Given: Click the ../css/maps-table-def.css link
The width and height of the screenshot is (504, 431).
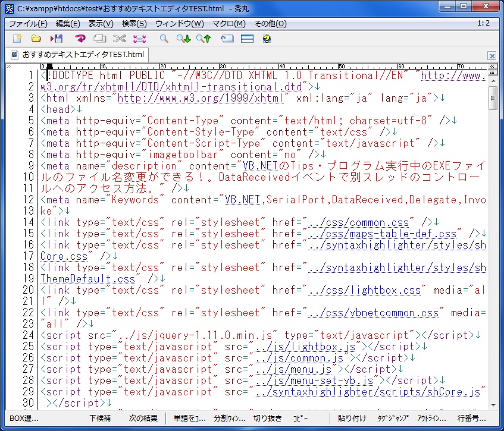Looking at the screenshot, I should [x=383, y=234].
